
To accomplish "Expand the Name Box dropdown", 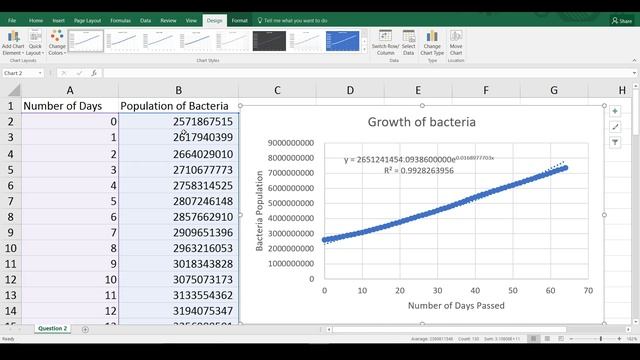I will pos(40,73).
